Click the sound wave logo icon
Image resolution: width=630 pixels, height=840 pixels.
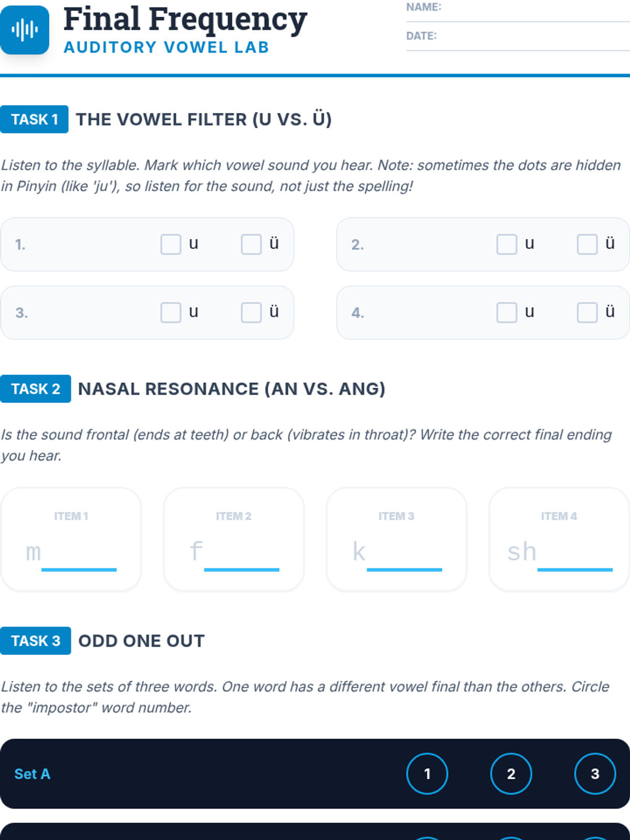coord(25,30)
